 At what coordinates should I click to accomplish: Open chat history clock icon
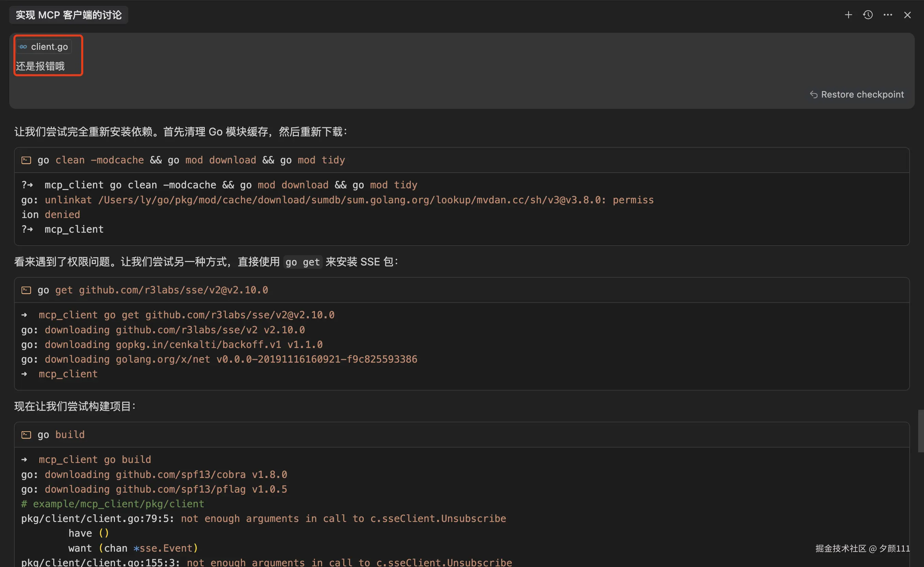tap(868, 15)
